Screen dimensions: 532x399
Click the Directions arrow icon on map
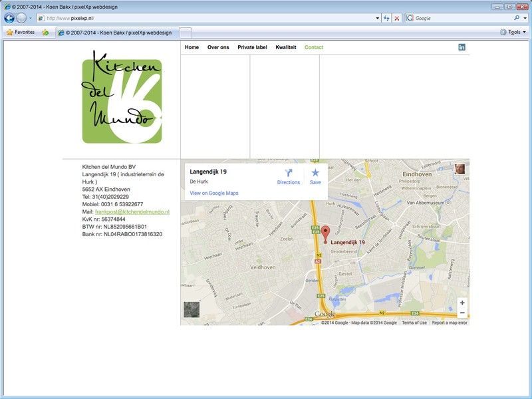click(x=289, y=172)
